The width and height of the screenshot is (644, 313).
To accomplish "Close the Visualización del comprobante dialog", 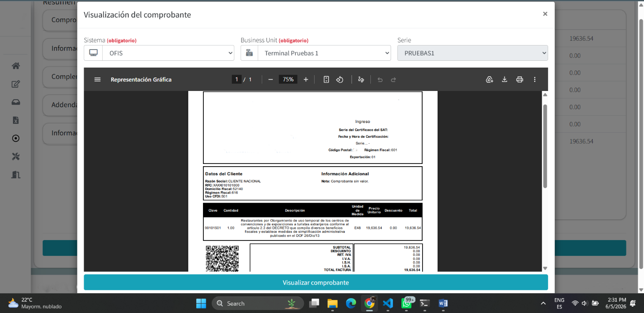I will point(545,14).
